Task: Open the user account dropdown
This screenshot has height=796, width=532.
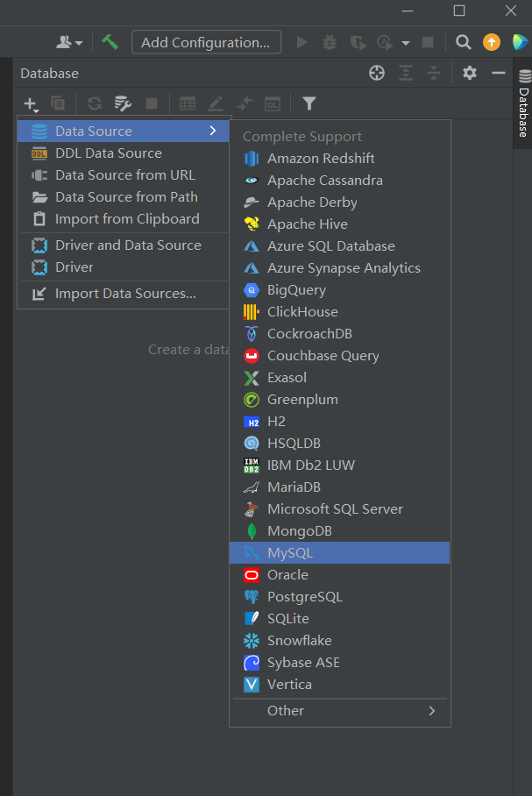Action: pos(69,42)
